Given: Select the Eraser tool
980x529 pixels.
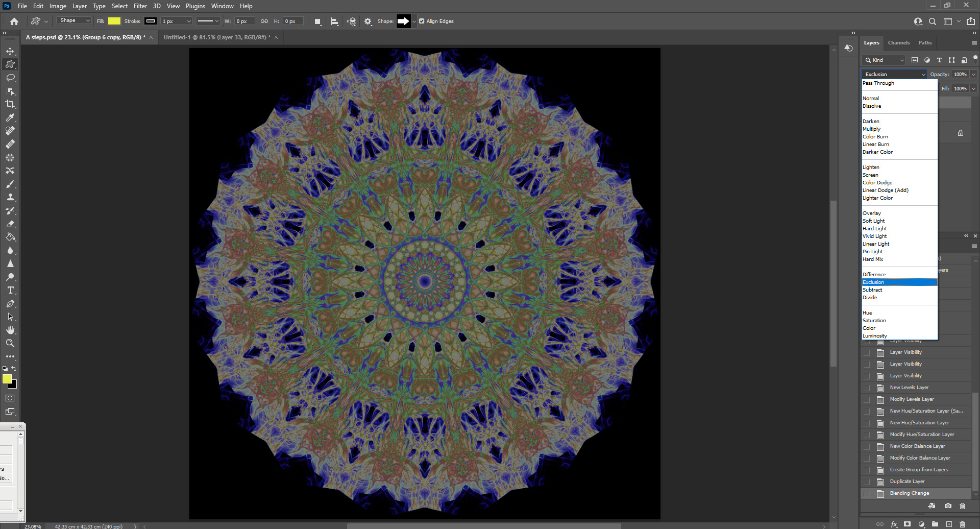Looking at the screenshot, I should coord(10,224).
